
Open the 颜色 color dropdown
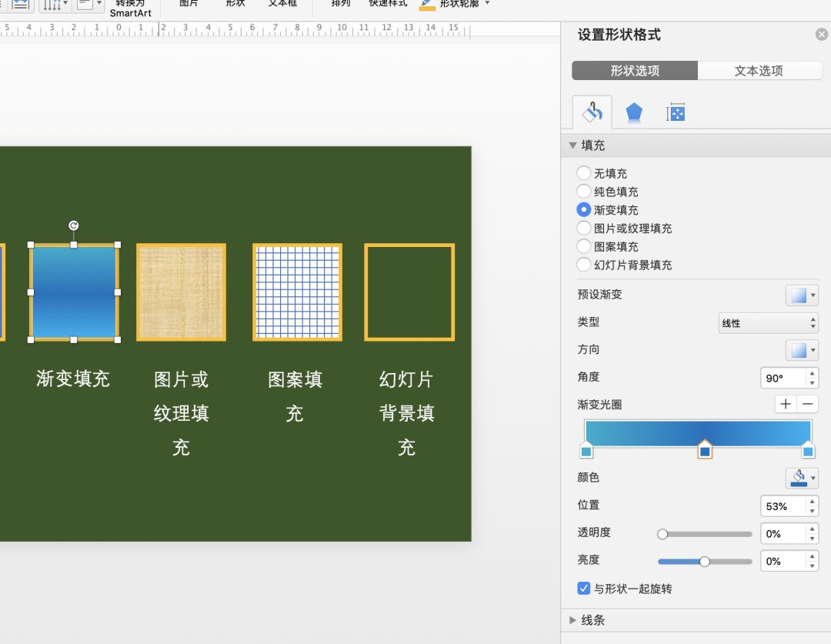point(802,478)
